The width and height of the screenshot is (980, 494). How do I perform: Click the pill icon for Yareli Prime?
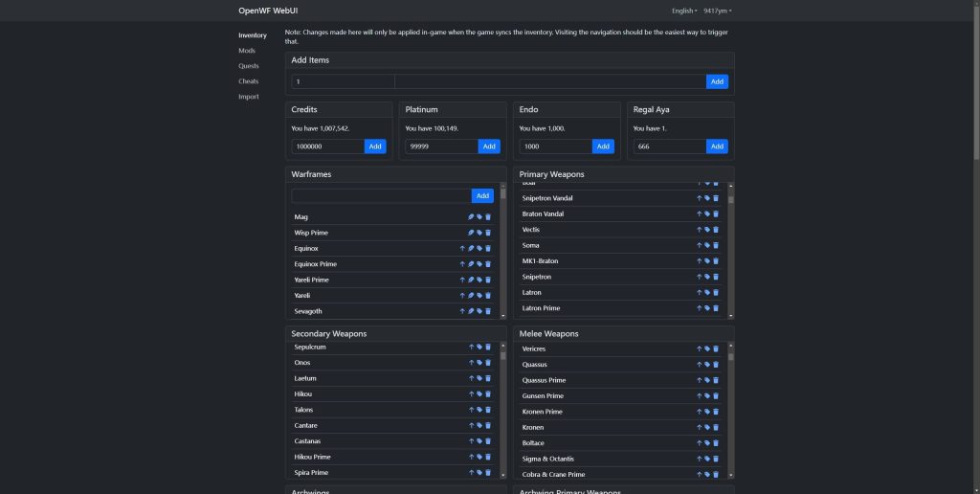(x=471, y=280)
